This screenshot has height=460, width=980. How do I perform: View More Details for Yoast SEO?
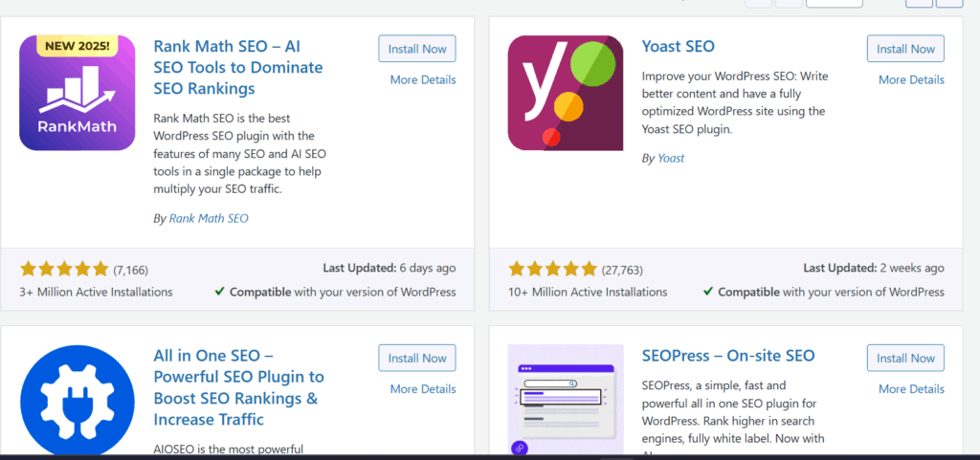(x=911, y=79)
